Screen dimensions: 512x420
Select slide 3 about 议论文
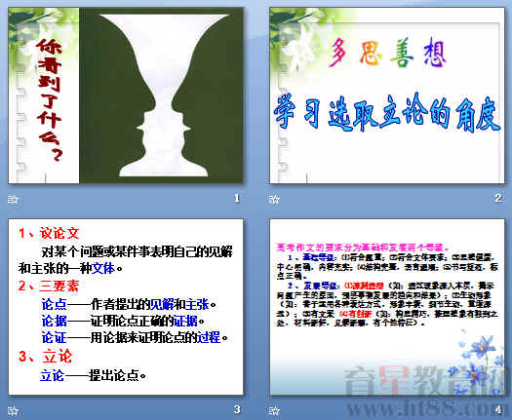point(126,307)
